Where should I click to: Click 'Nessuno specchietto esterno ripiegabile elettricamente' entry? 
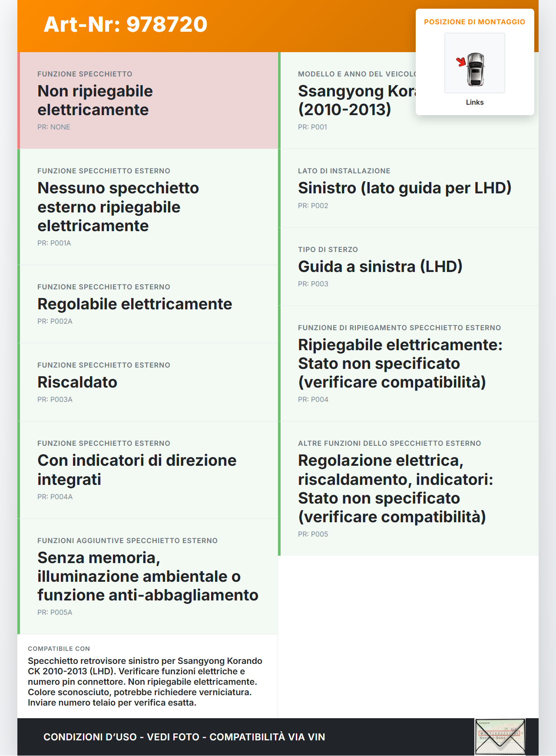[x=148, y=207]
